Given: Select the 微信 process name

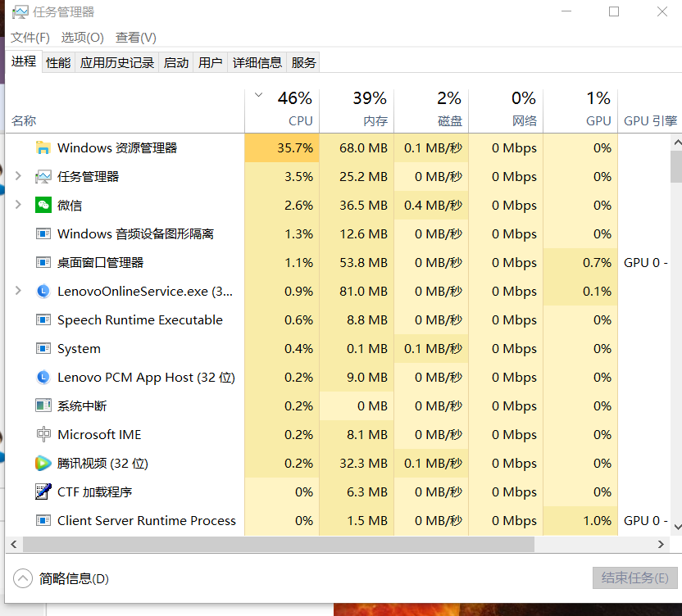Looking at the screenshot, I should [70, 205].
